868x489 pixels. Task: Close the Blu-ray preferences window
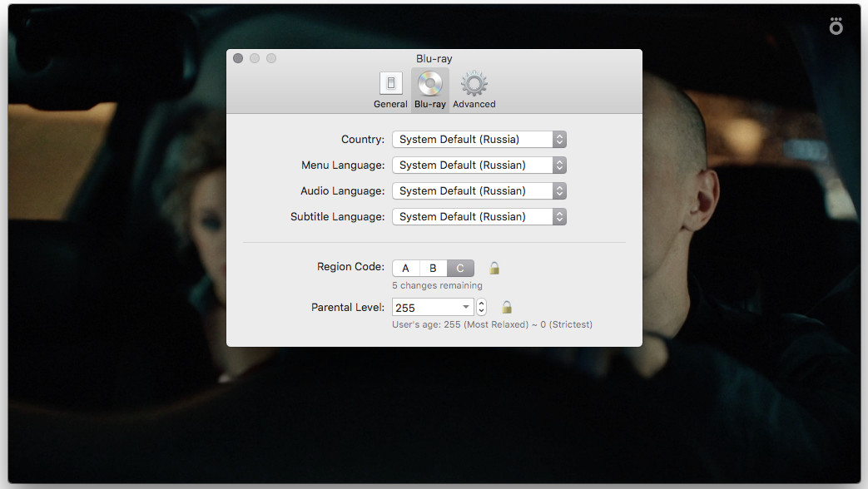(238, 58)
